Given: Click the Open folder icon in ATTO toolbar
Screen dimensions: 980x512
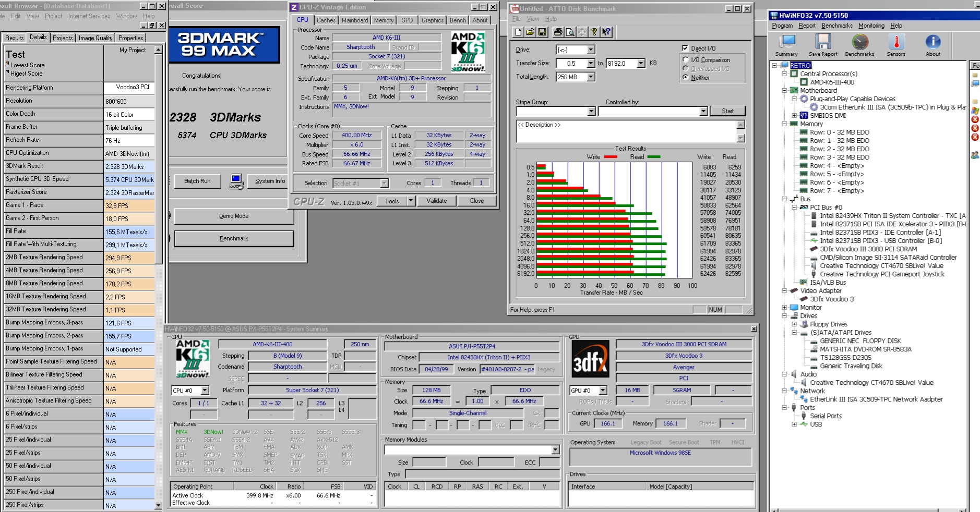Looking at the screenshot, I should tap(530, 32).
